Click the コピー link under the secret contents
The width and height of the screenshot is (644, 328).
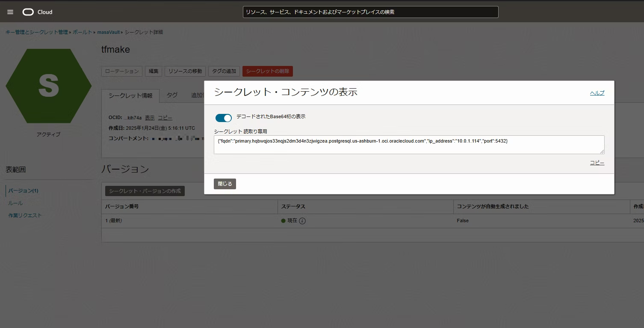pyautogui.click(x=597, y=163)
